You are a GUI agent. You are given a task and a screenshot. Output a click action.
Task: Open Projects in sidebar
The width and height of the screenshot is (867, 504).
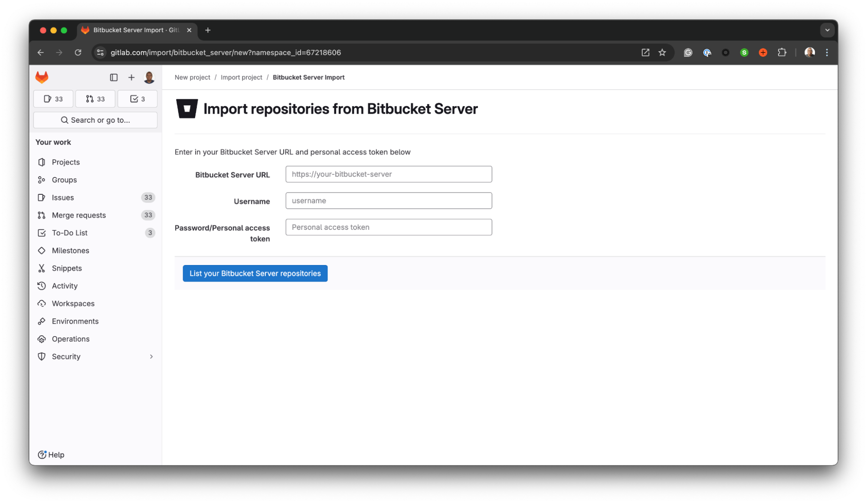point(95,162)
